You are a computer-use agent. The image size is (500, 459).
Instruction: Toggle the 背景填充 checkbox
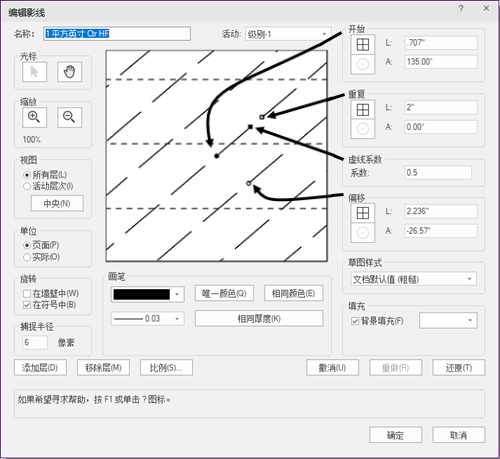tap(355, 321)
